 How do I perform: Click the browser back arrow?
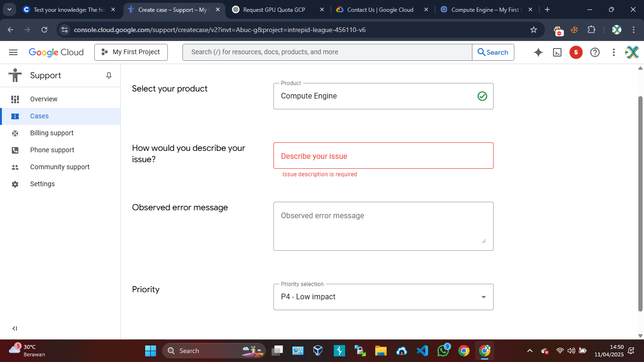[x=10, y=30]
